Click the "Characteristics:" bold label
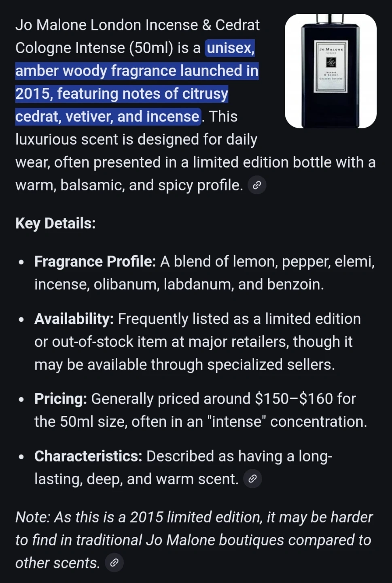The width and height of the screenshot is (392, 583). (88, 456)
